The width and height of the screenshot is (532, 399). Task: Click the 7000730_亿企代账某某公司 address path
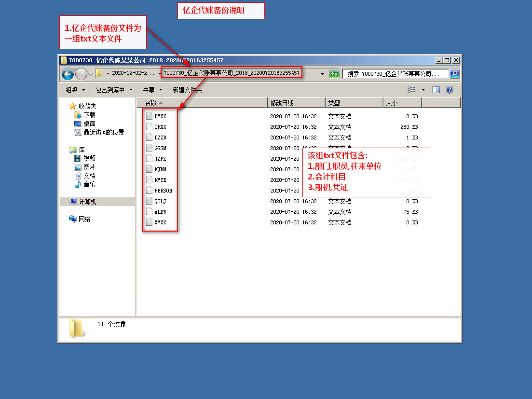pos(232,73)
